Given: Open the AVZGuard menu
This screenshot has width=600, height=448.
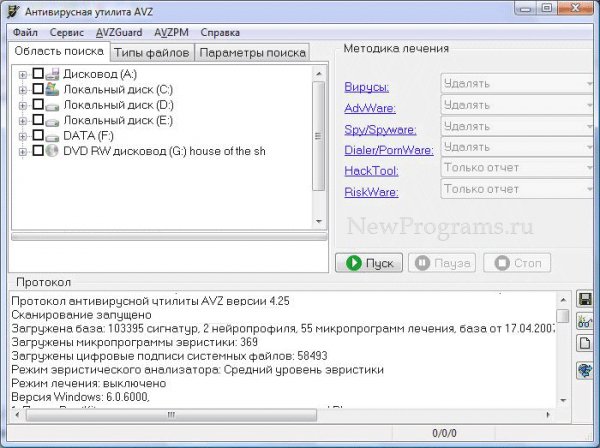Looking at the screenshot, I should (119, 33).
